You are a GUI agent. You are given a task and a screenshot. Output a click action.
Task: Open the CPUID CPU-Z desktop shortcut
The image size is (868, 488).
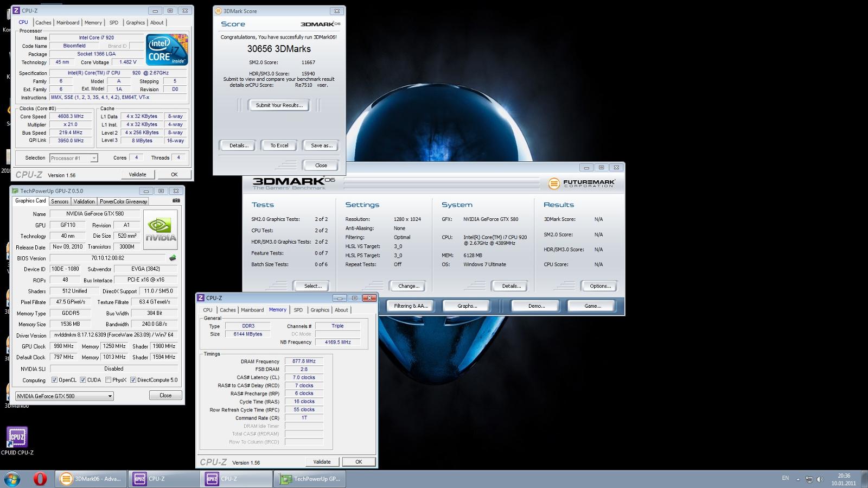pyautogui.click(x=17, y=441)
